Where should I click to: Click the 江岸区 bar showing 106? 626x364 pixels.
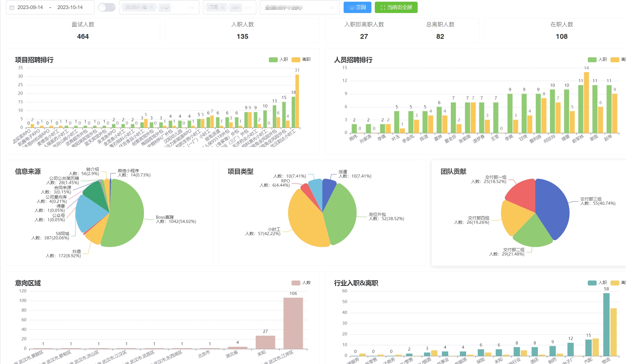pos(293,323)
